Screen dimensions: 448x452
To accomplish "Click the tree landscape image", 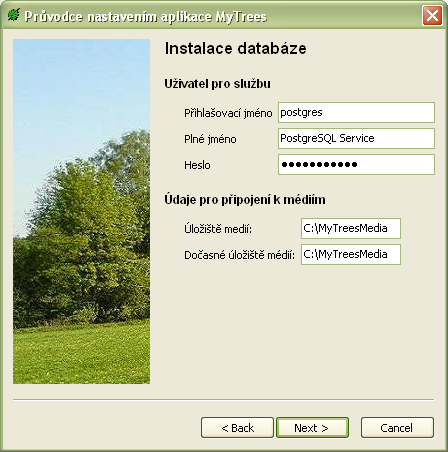I will coord(81,211).
